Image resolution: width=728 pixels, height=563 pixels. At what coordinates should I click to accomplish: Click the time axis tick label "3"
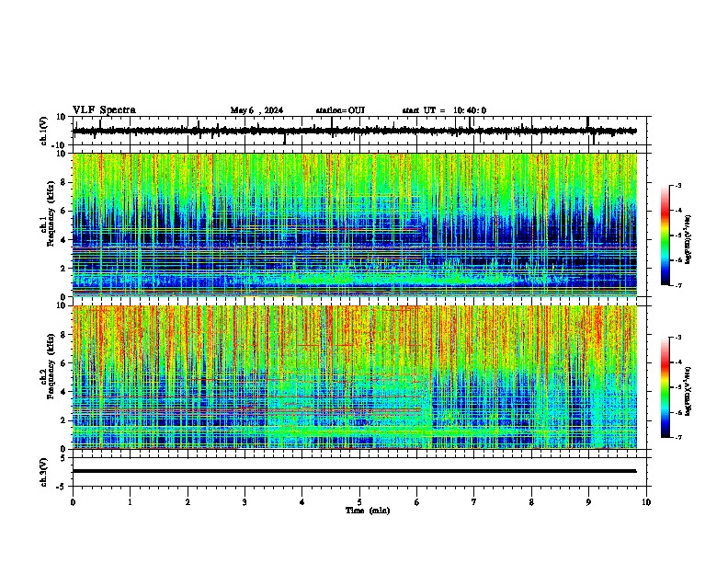[x=245, y=502]
